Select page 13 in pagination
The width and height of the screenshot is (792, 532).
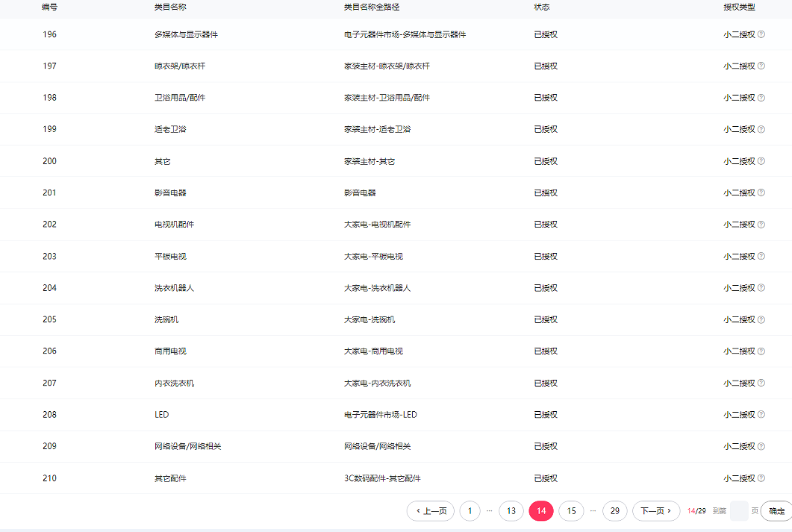coord(511,511)
